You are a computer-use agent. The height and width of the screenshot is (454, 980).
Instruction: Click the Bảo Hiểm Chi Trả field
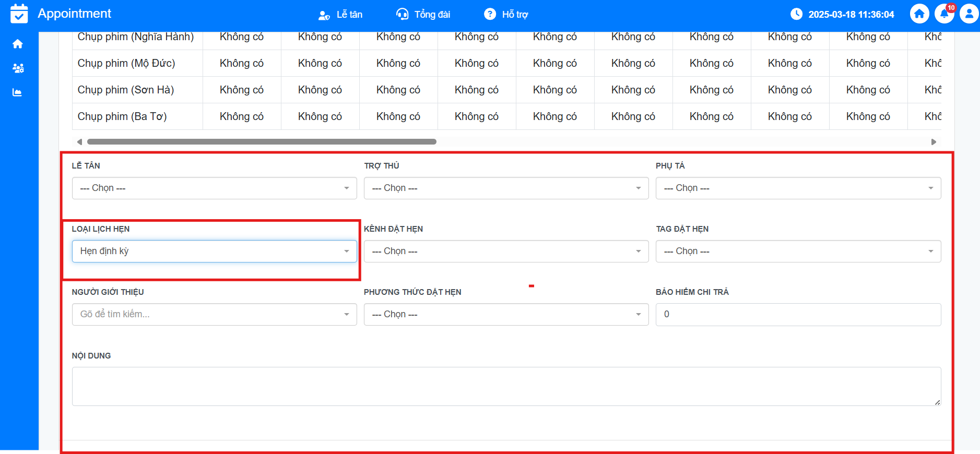[798, 315]
